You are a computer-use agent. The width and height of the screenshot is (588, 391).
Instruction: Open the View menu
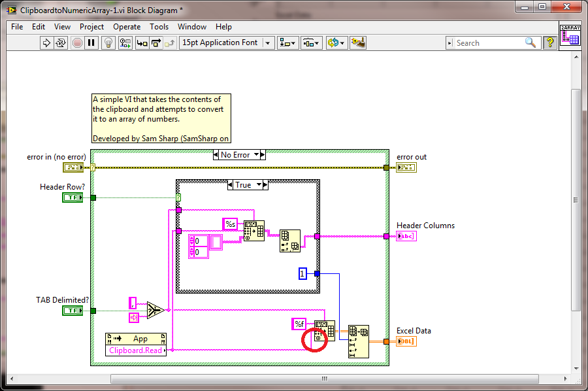62,27
